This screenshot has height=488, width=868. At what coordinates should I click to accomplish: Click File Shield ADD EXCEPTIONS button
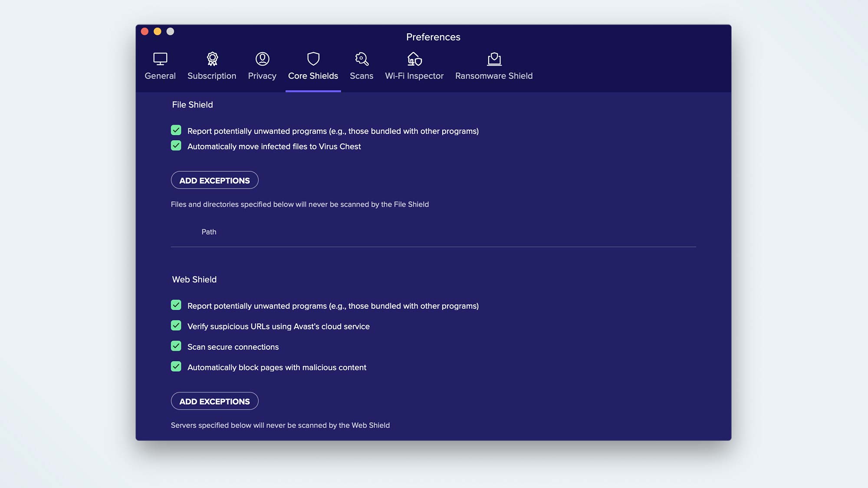(214, 180)
